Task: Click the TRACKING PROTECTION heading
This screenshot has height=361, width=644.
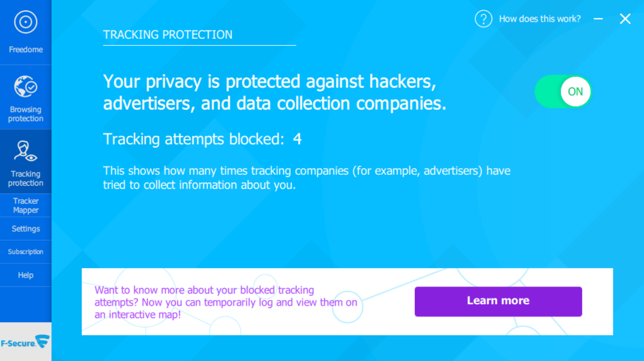Action: click(x=168, y=35)
